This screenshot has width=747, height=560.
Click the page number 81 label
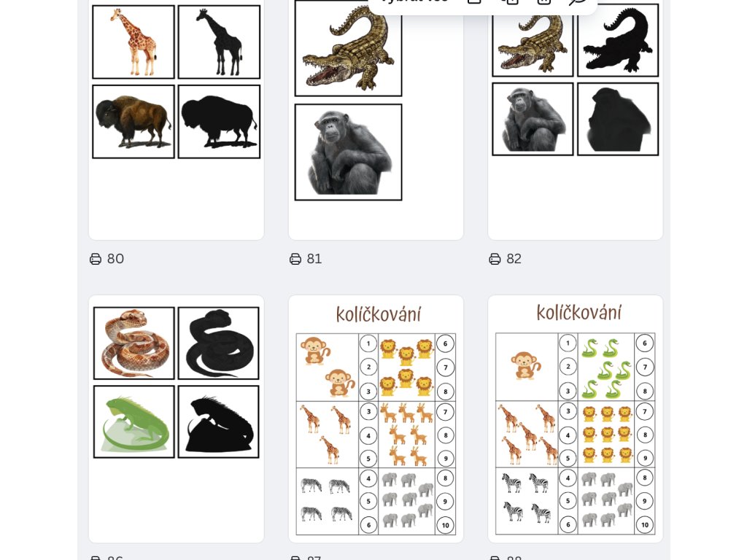314,259
